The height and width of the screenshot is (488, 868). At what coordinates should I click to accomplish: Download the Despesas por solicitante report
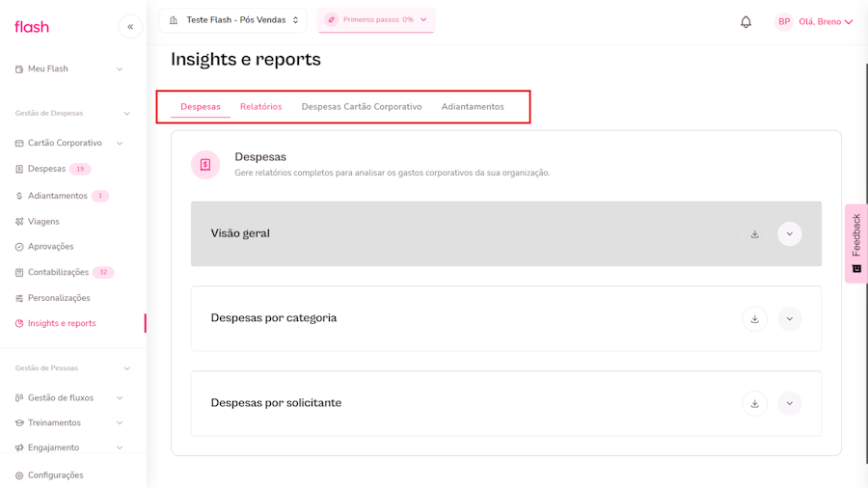754,403
